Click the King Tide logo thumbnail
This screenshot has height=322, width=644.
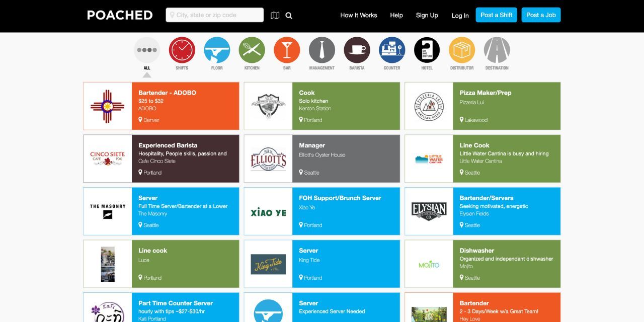[x=268, y=264]
